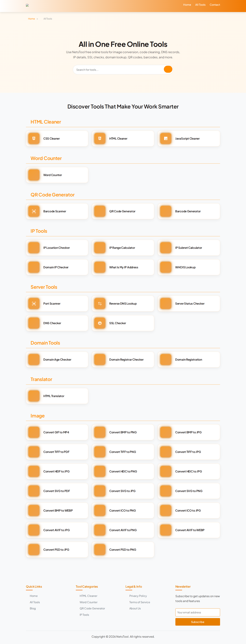The width and height of the screenshot is (246, 644).
Task: Go to Home via breadcrumb link
Action: tap(31, 19)
